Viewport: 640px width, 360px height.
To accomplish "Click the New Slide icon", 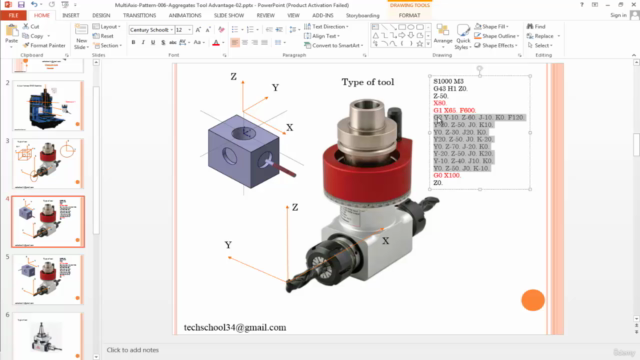I will point(81,30).
